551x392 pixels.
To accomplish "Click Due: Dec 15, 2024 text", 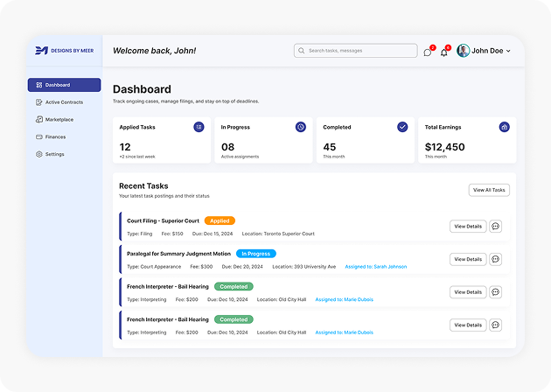I will (213, 234).
